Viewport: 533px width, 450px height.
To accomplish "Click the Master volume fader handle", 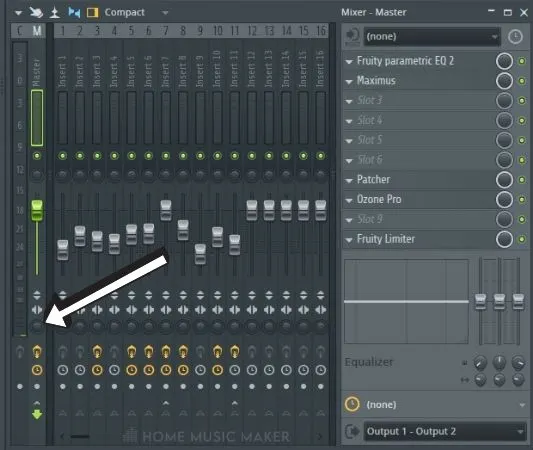I will click(x=37, y=210).
